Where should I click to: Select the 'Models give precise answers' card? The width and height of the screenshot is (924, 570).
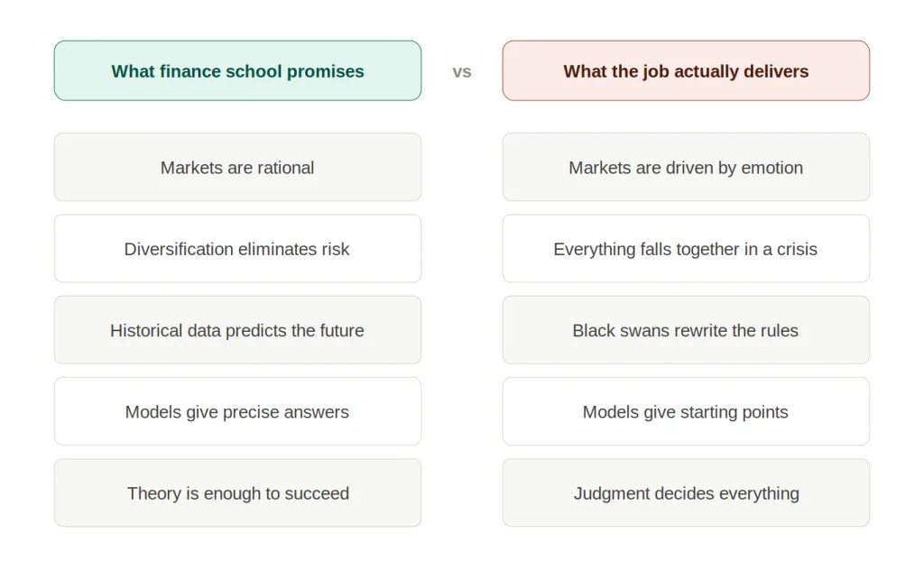237,411
